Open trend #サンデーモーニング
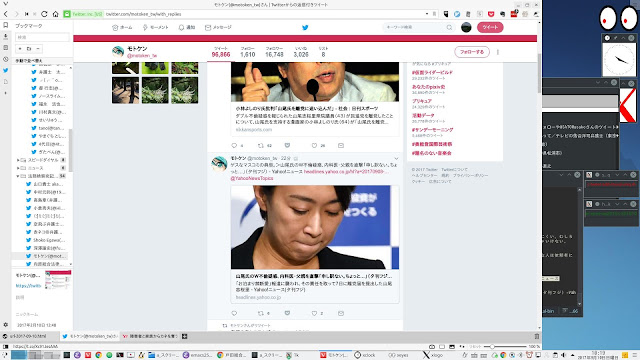 coord(432,130)
